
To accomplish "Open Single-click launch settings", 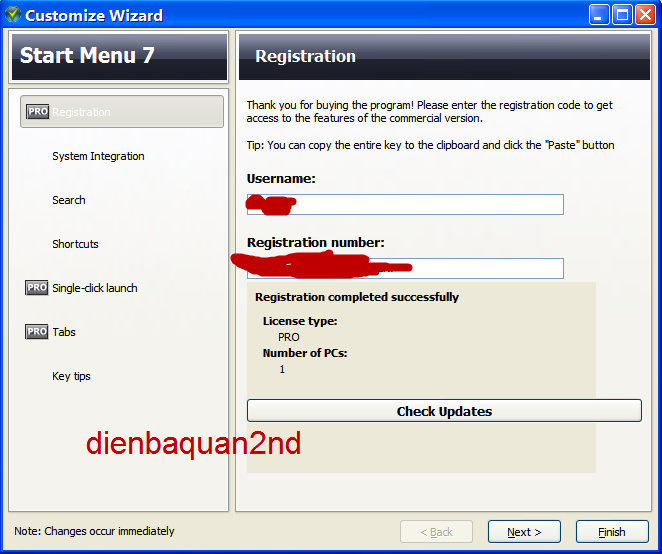I will [95, 288].
